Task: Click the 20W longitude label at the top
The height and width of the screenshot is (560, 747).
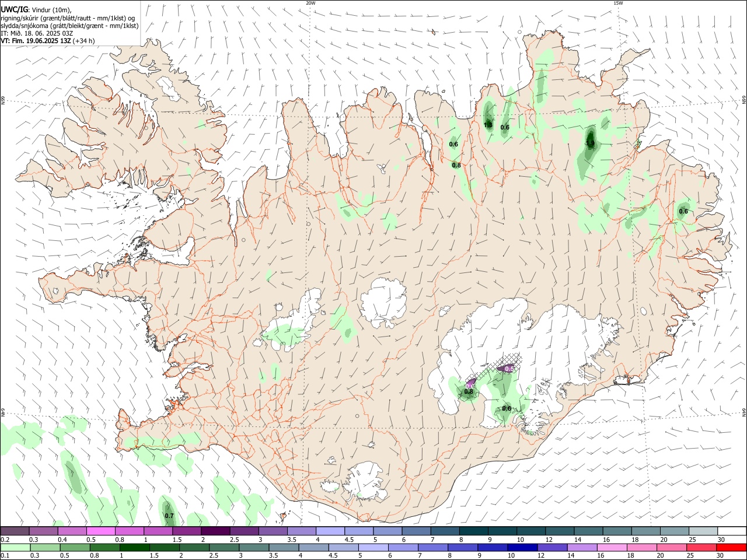Action: point(310,3)
